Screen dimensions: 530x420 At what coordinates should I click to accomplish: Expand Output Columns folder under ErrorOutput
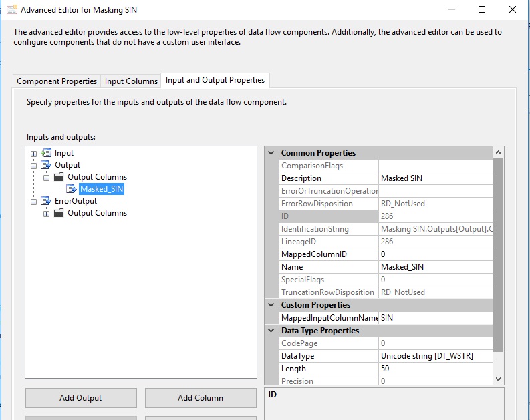pyautogui.click(x=46, y=214)
